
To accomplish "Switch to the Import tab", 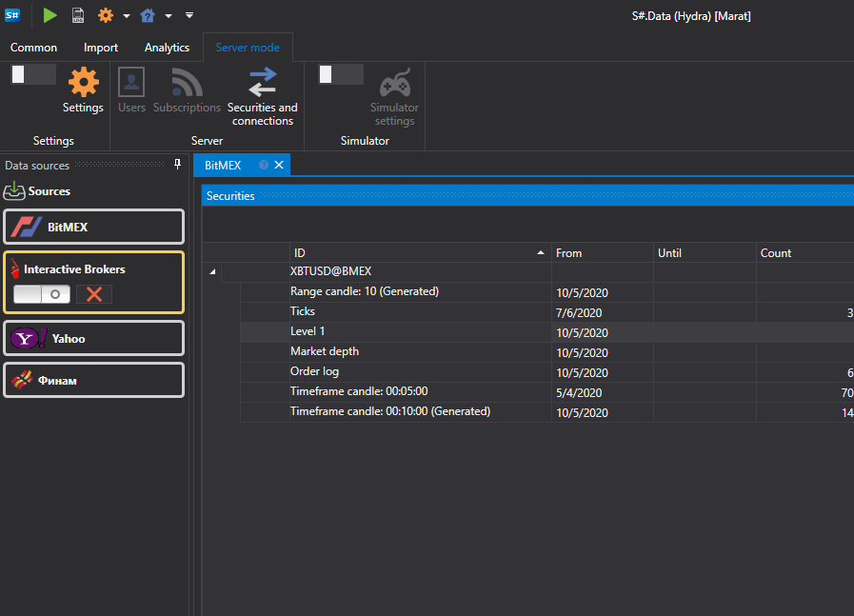I will 101,48.
